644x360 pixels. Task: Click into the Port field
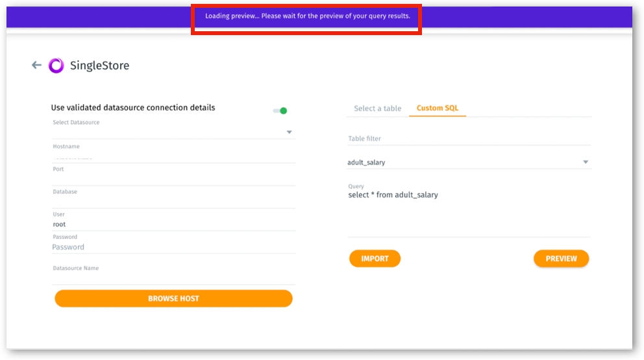pos(173,179)
